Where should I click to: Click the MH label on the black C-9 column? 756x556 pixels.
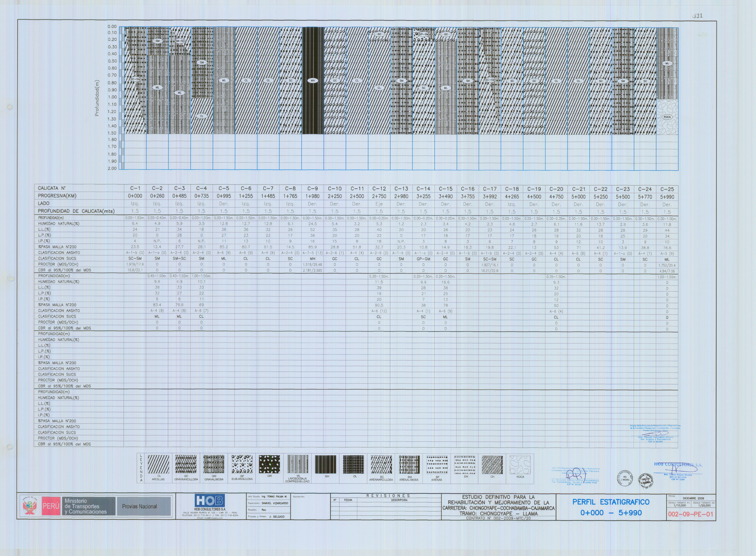[x=313, y=81]
